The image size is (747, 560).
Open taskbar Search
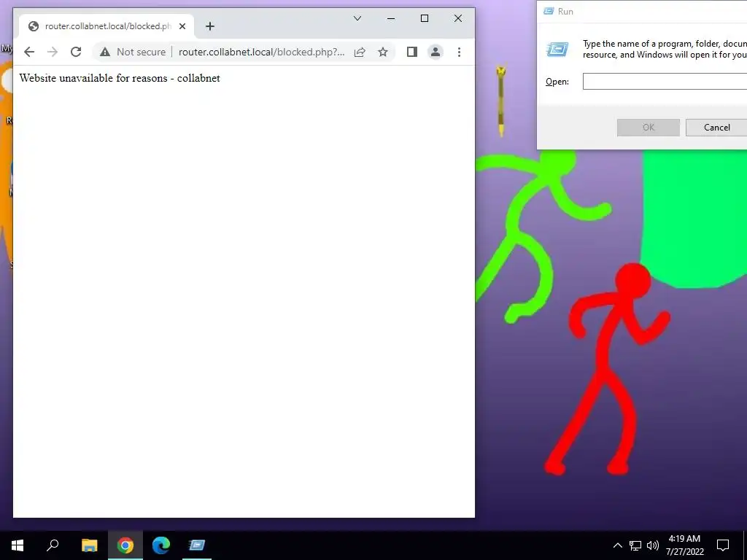click(x=53, y=545)
